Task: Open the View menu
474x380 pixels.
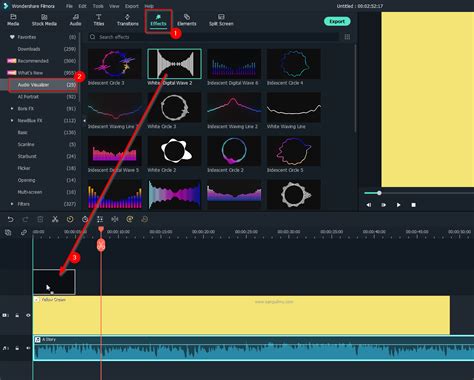Action: coord(114,6)
